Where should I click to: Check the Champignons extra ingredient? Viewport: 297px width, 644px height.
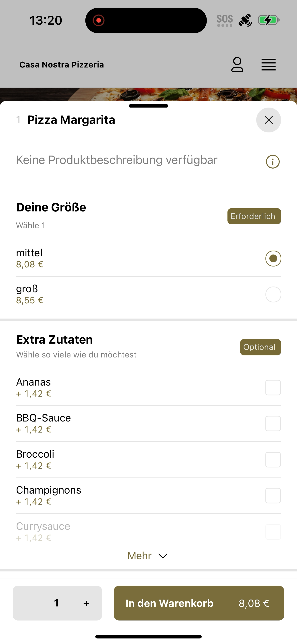tap(273, 495)
